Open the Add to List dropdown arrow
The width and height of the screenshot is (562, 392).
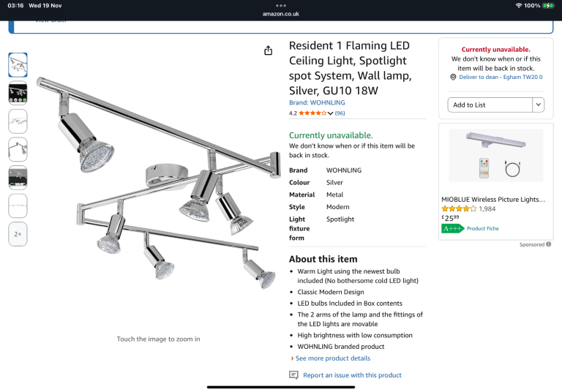[539, 105]
